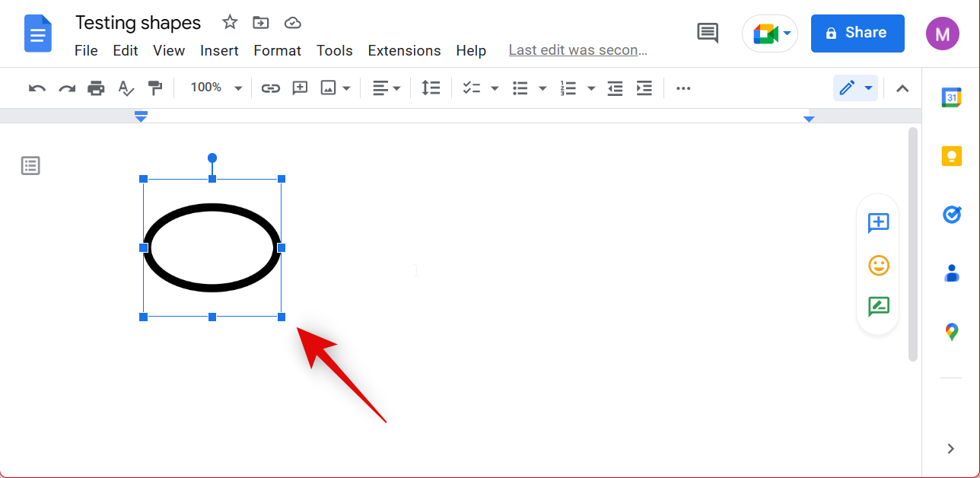Click the undo arrow icon
Screen dimensions: 980x478
click(37, 88)
